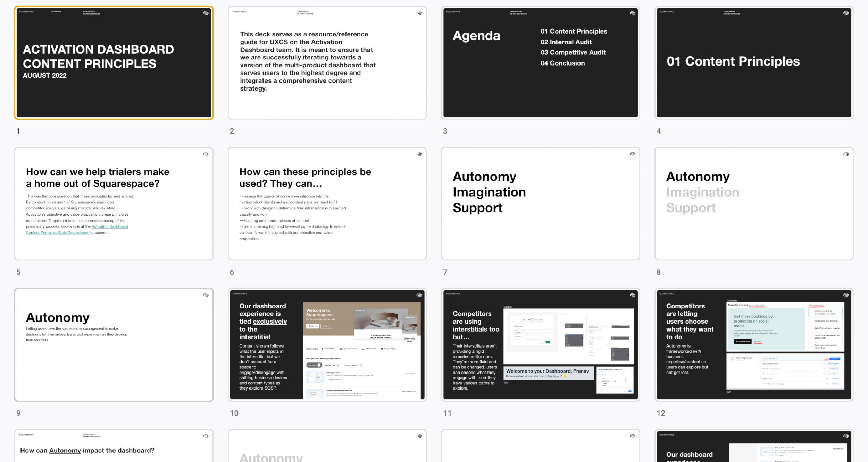Click the Squarespace logo on slide 10
Screen dimensions: 868x462
pos(419,295)
